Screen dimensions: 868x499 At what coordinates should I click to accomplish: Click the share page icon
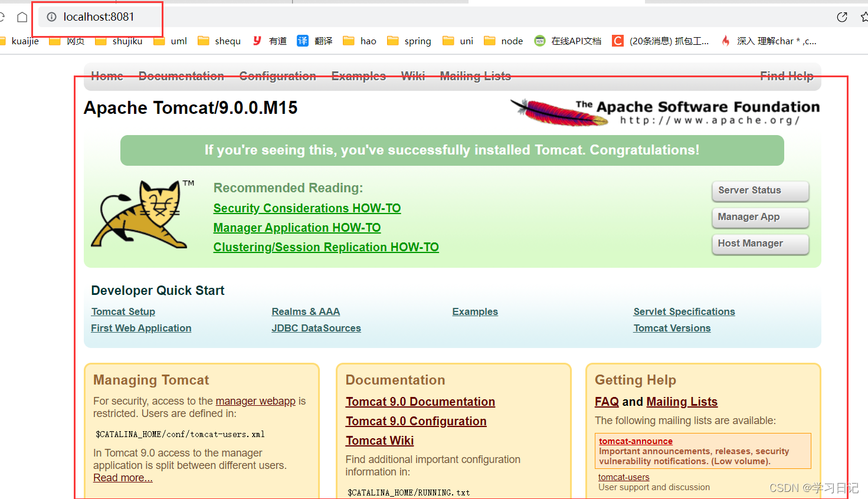click(842, 17)
